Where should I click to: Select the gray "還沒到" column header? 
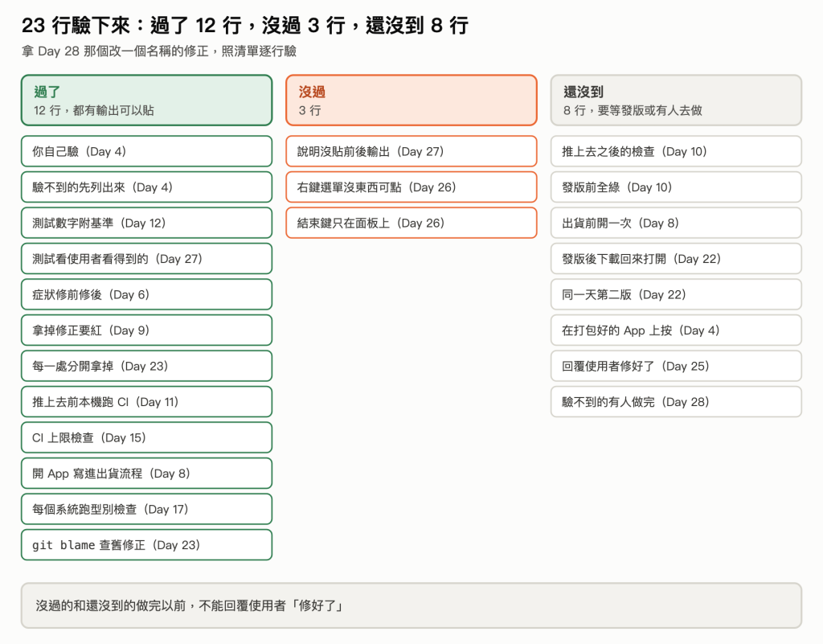(x=676, y=100)
